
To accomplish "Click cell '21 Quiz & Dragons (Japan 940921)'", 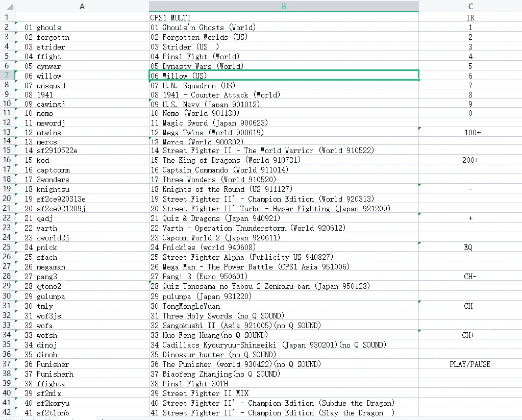I will click(284, 218).
